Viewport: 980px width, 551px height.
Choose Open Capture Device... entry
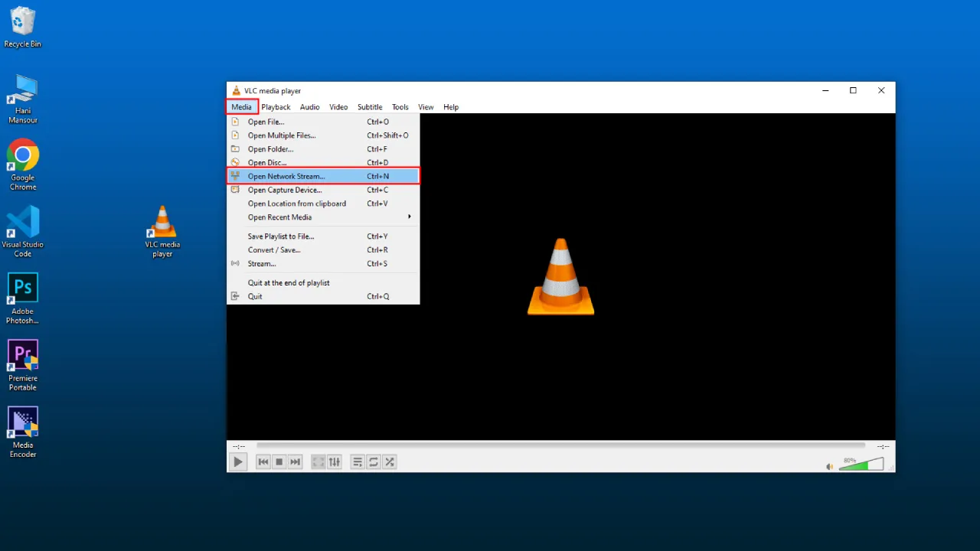tap(323, 190)
